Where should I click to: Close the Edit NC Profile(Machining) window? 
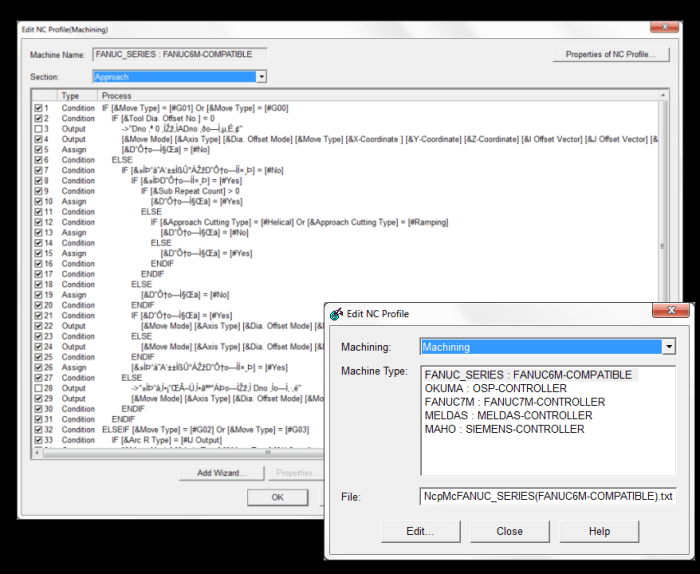click(x=665, y=27)
